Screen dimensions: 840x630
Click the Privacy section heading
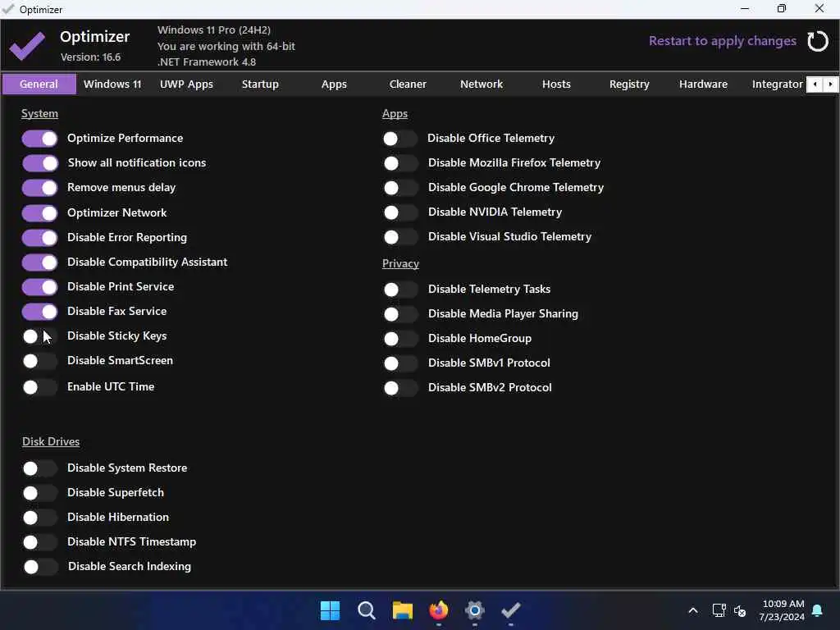point(400,263)
